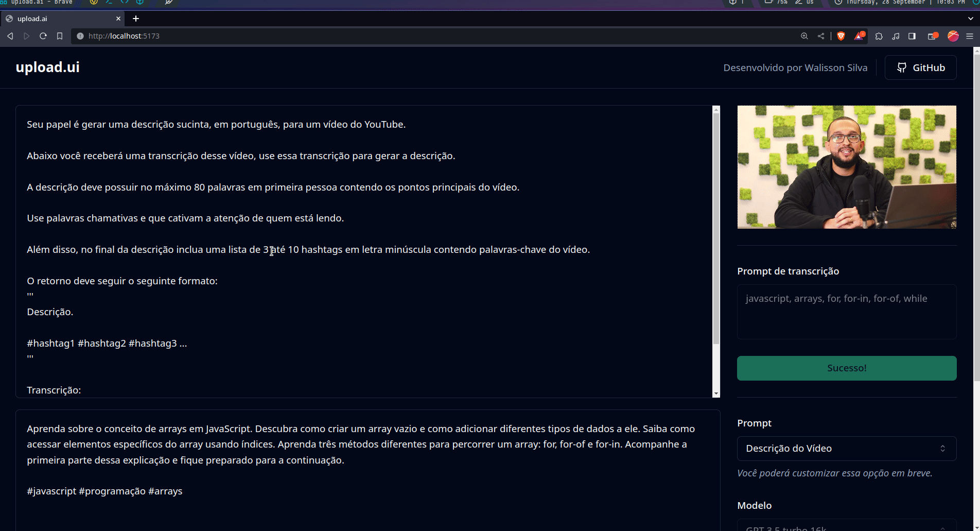Open new browser tab

click(136, 19)
